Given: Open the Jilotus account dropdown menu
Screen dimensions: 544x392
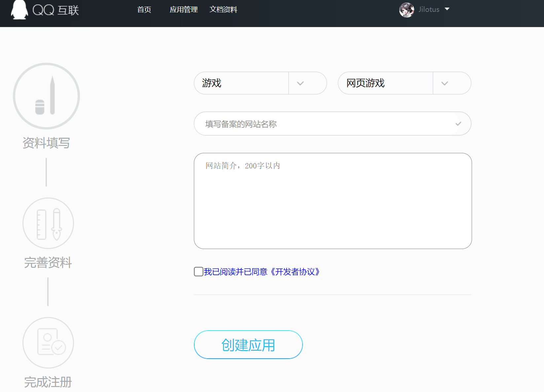Looking at the screenshot, I should (447, 9).
